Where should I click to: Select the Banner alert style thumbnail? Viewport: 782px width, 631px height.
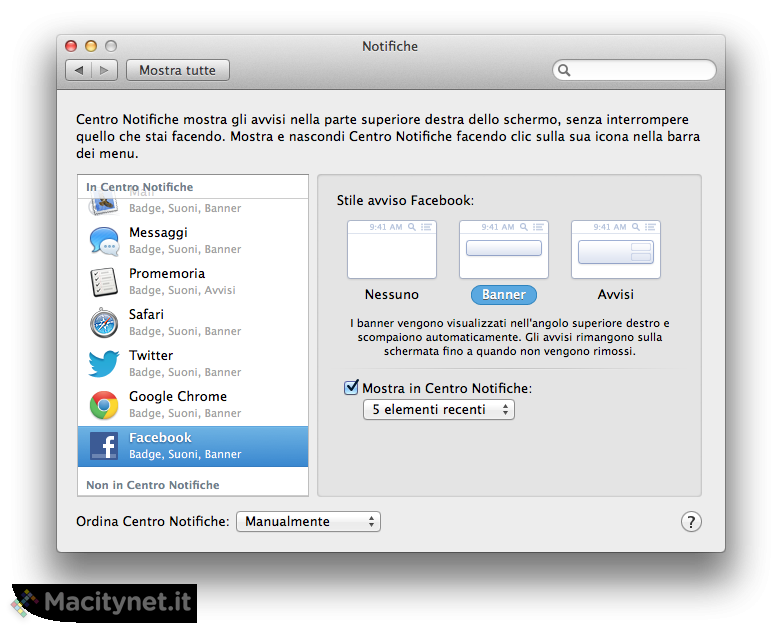tap(504, 249)
